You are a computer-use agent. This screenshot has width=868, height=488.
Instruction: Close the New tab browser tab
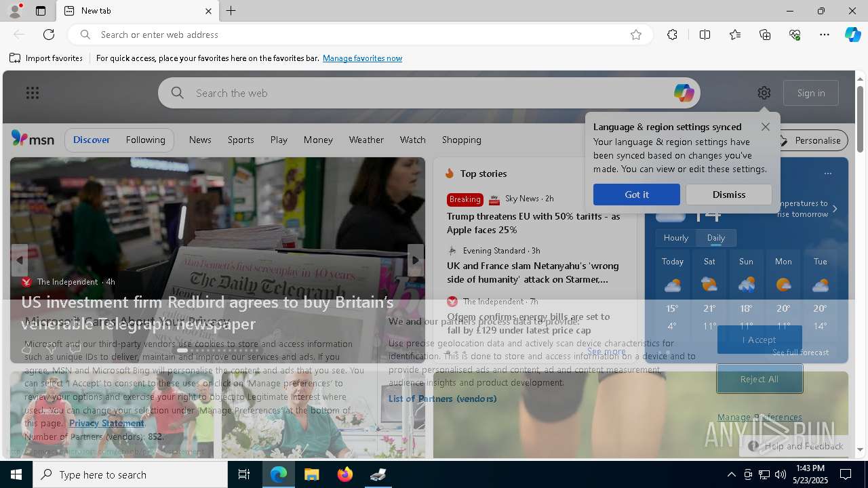click(x=208, y=11)
